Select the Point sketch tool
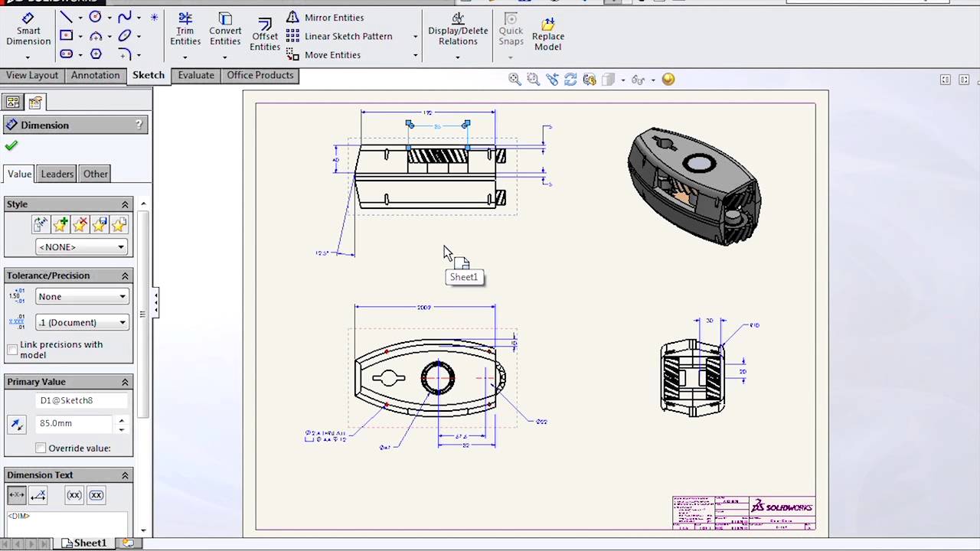980x551 pixels. 154,17
